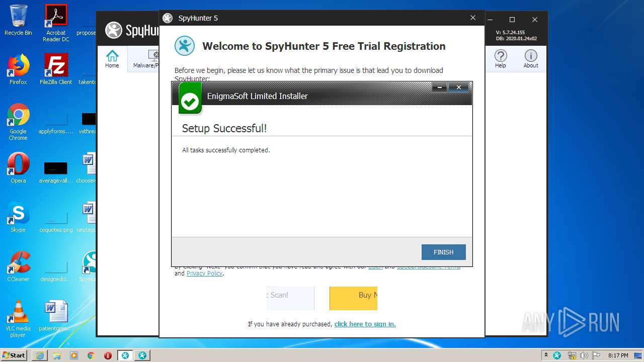Open About in SpyHunter main window

pos(531,59)
